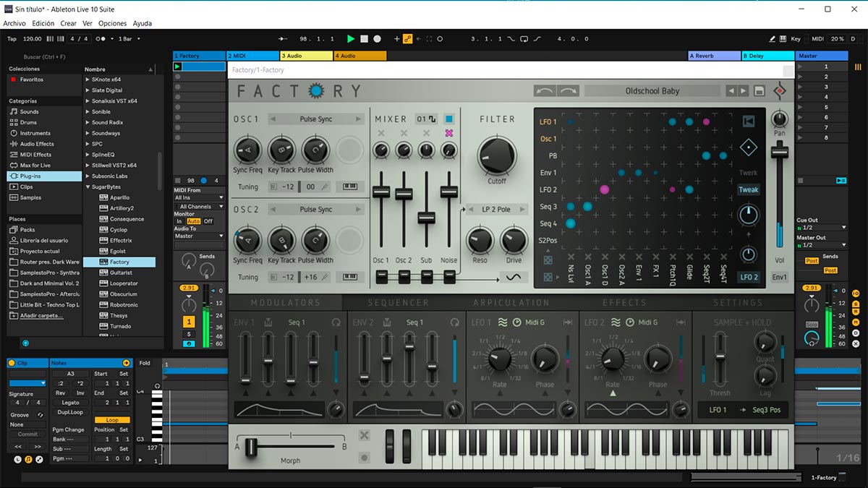Collapse the SugarBytes folder
Viewport: 868px width, 488px height.
coord(88,187)
